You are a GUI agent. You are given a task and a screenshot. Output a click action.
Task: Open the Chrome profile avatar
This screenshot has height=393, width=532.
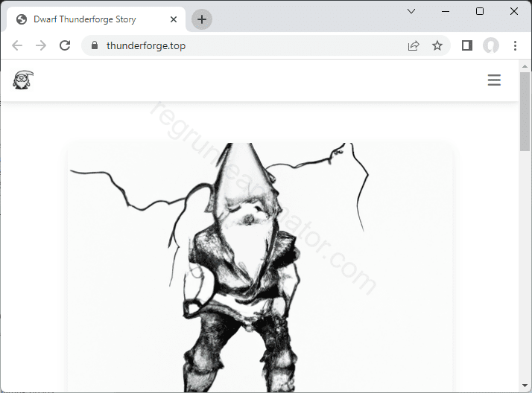(x=491, y=45)
